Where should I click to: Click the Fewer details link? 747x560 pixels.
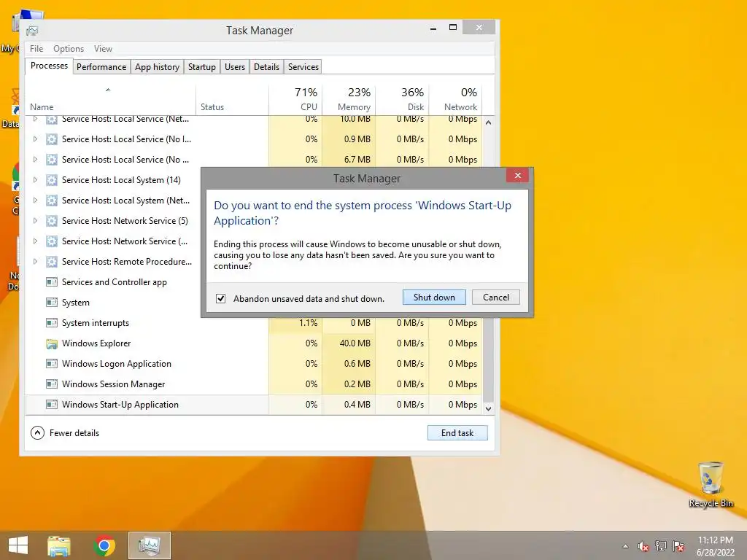coord(74,433)
